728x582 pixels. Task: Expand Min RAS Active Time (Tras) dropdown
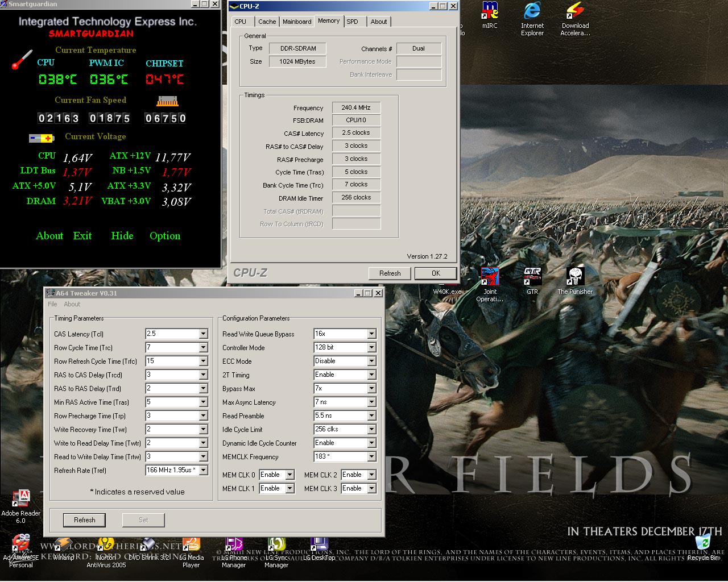point(203,402)
